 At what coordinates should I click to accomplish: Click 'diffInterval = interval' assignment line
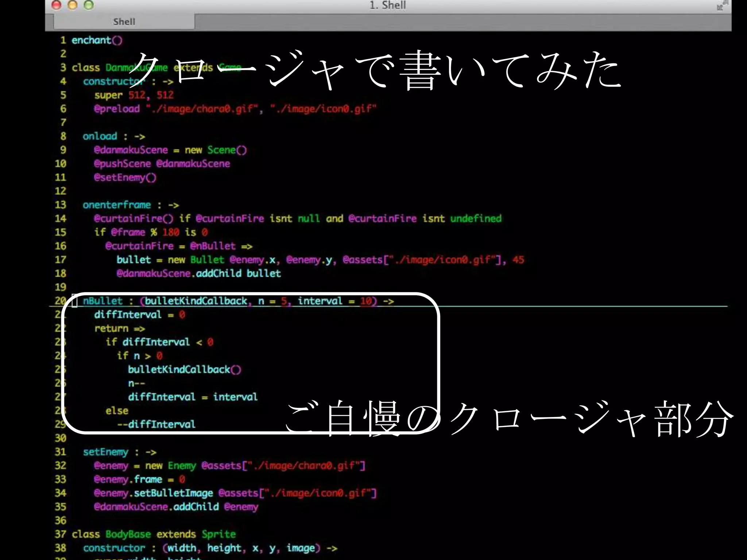pos(193,397)
